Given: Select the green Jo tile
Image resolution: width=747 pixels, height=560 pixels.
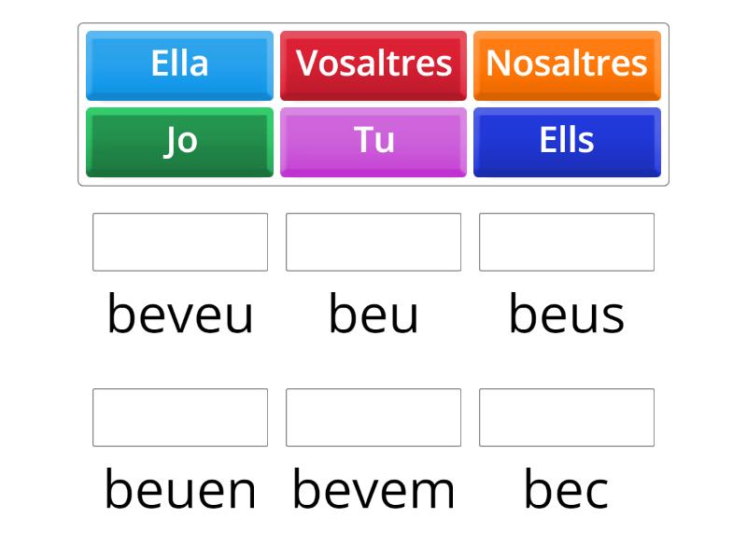Looking at the screenshot, I should 179,141.
